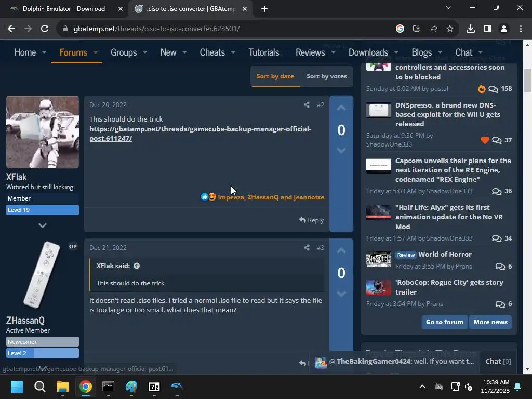
Task: Click the Go to forum button
Action: point(445,322)
